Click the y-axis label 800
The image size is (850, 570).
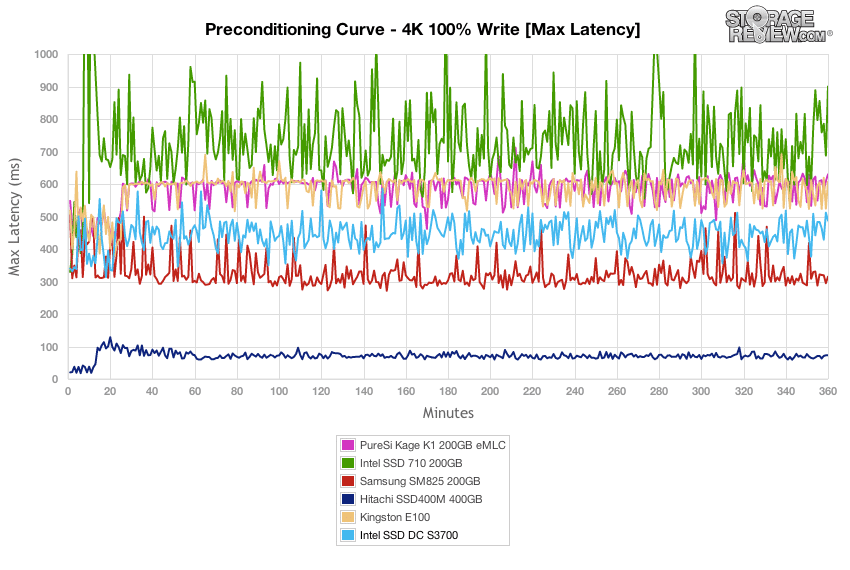[49, 119]
